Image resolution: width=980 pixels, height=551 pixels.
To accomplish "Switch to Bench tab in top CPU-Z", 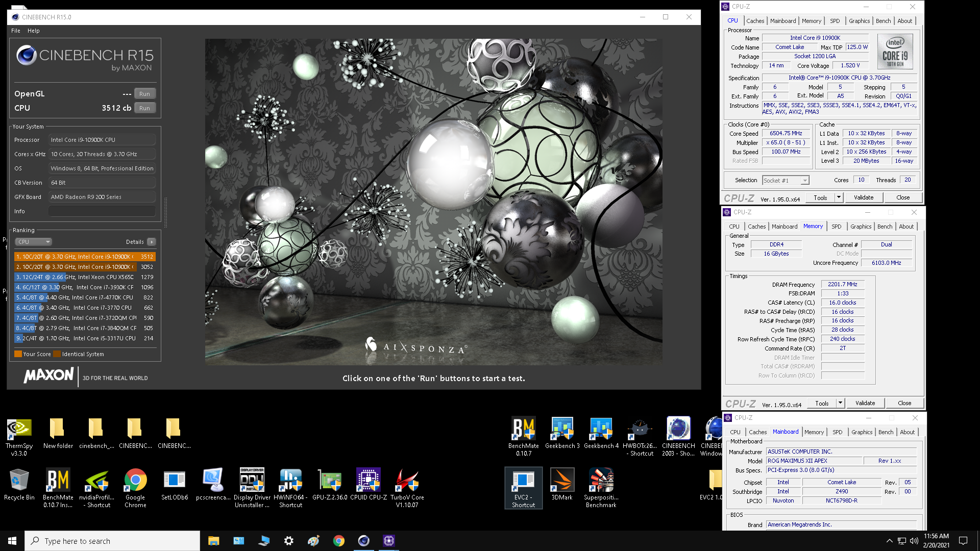I will [x=883, y=21].
